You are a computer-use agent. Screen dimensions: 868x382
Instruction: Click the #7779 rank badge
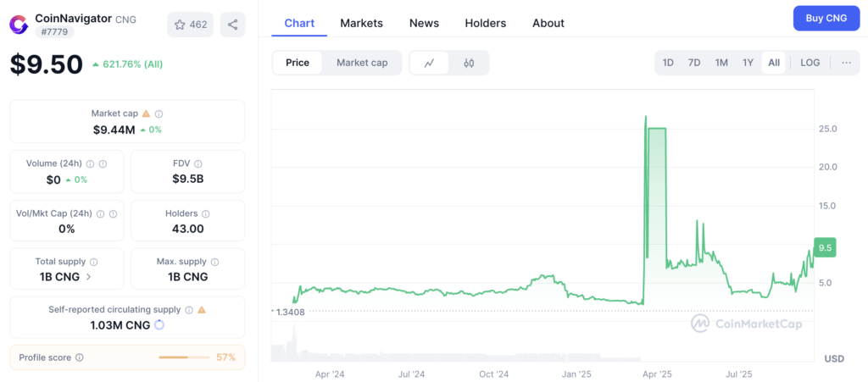(x=54, y=32)
